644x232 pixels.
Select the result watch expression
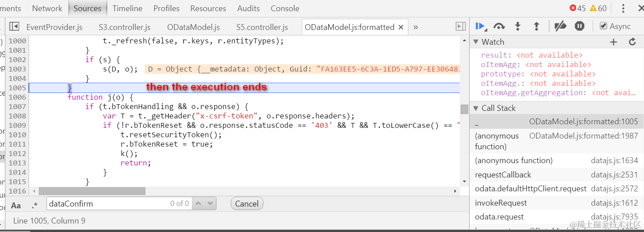coord(532,55)
